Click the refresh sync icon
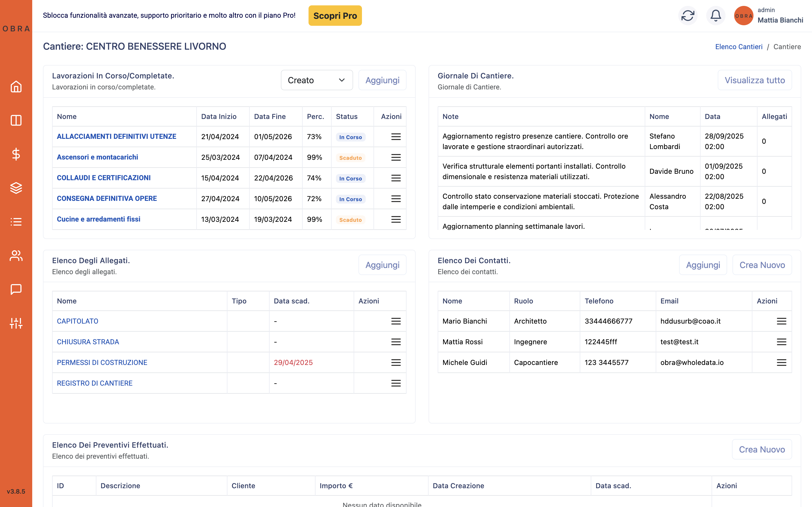Screen dimensions: 812x507 point(688,15)
